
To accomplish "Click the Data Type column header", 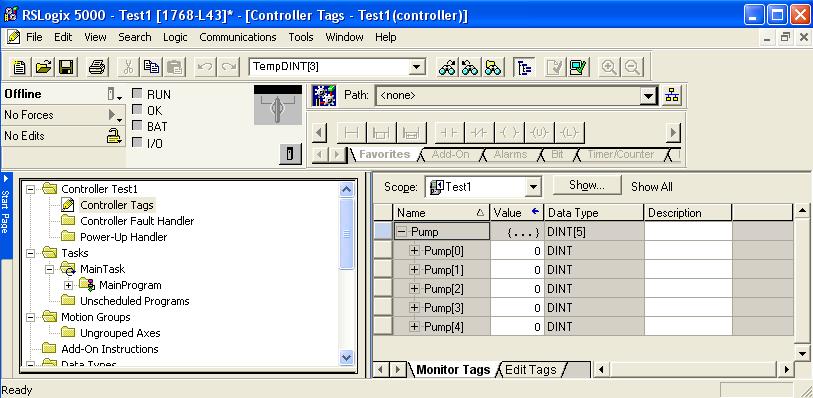I will click(x=594, y=212).
